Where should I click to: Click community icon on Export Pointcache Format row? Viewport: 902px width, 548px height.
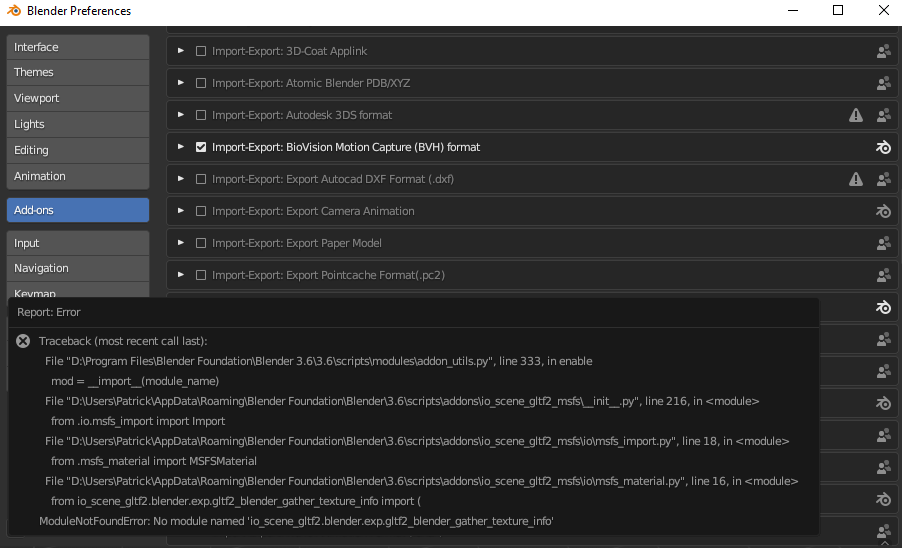(884, 275)
